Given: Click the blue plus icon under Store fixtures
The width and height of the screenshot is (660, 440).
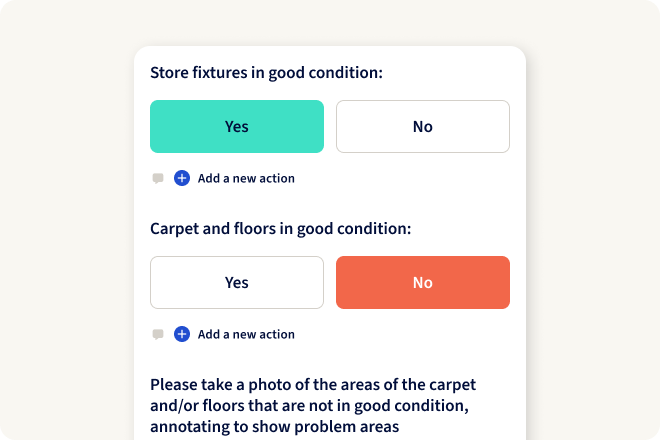Looking at the screenshot, I should (x=182, y=178).
